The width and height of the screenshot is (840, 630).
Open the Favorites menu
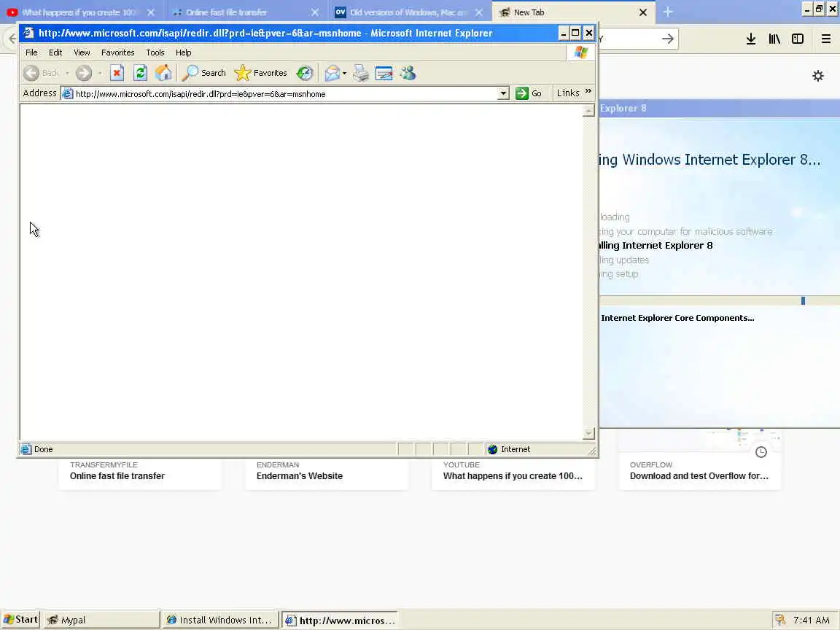(x=118, y=52)
